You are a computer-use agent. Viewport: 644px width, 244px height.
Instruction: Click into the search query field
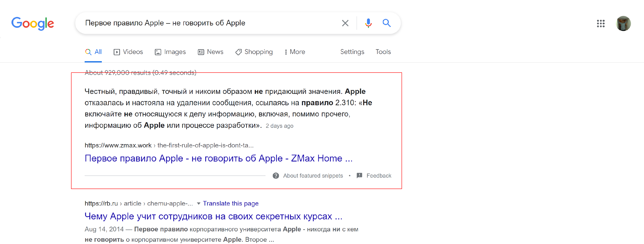pos(210,23)
